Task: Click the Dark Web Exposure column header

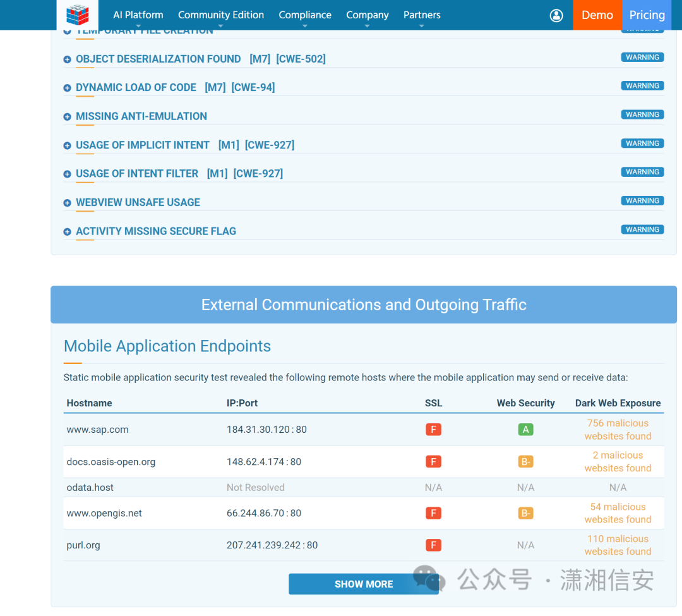Action: click(x=618, y=403)
